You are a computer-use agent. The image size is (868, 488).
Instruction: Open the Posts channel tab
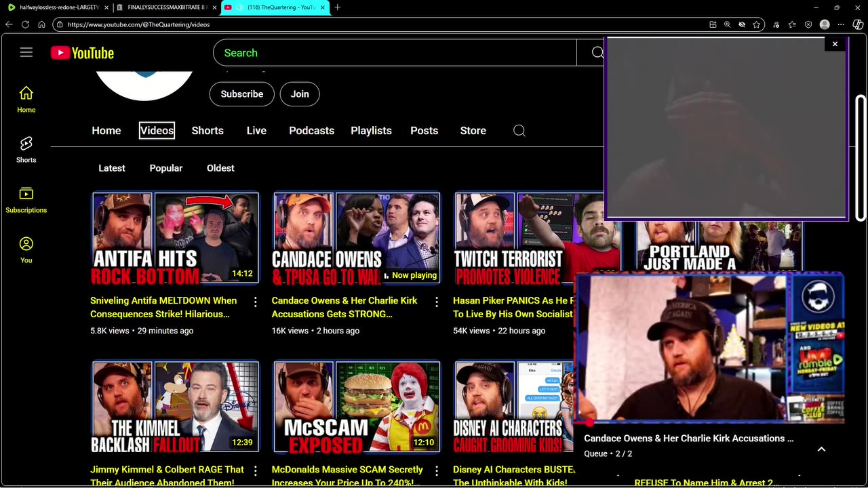tap(425, 131)
